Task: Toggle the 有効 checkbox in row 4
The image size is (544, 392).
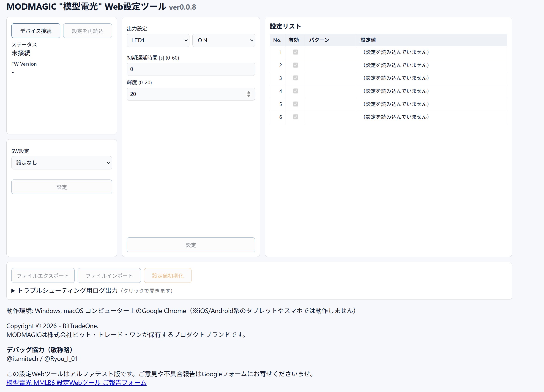Action: click(295, 91)
